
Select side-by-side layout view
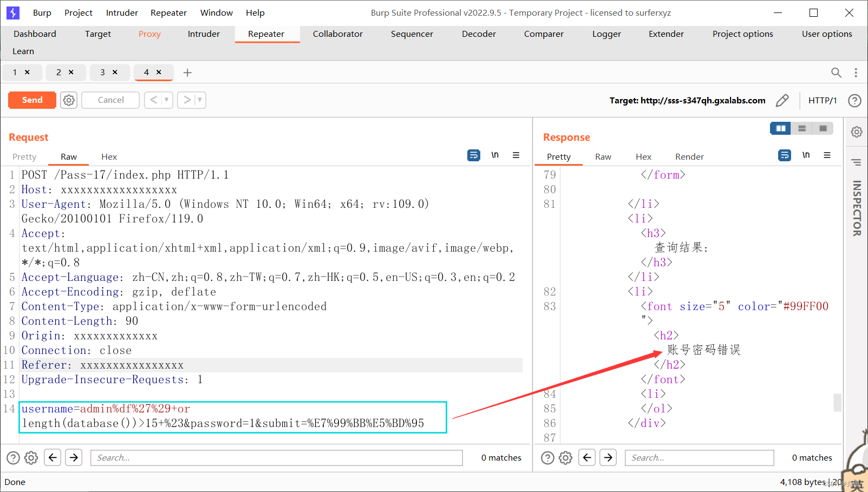click(x=780, y=128)
